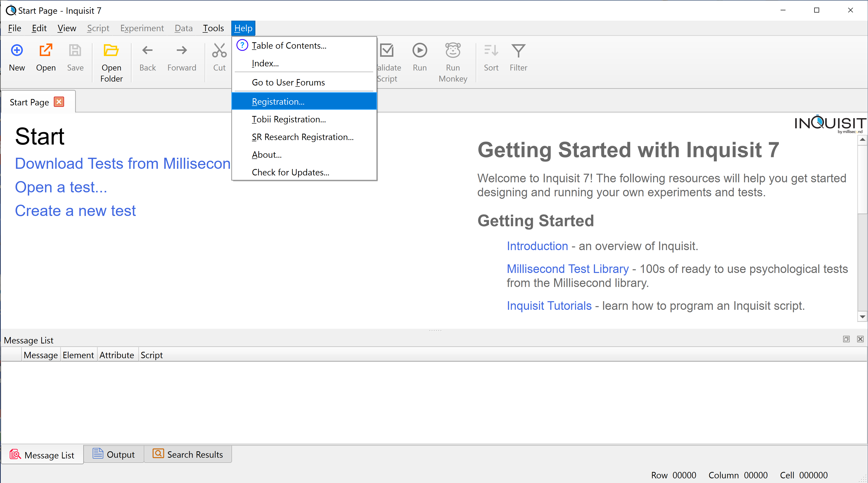Open the Tools menu
This screenshot has width=868, height=483.
(x=213, y=28)
